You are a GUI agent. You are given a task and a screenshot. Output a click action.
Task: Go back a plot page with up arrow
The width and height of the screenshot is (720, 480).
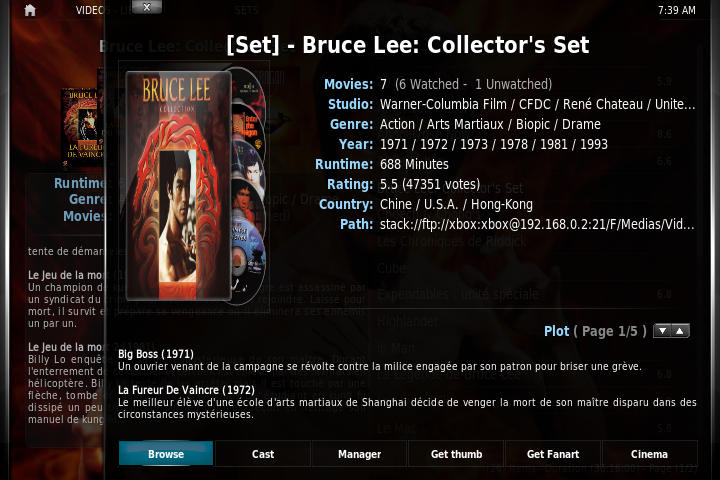click(x=680, y=331)
